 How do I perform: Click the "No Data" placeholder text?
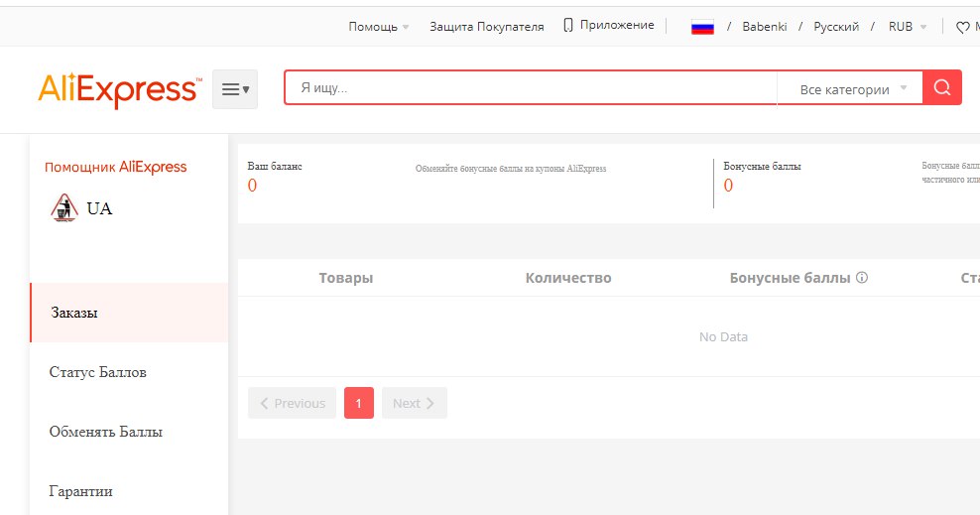pyautogui.click(x=723, y=336)
